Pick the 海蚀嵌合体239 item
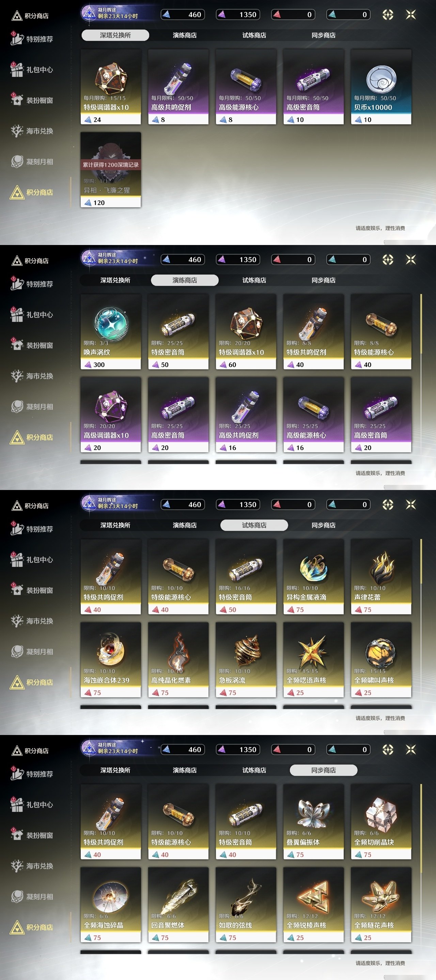This screenshot has height=980, width=436. [110, 660]
